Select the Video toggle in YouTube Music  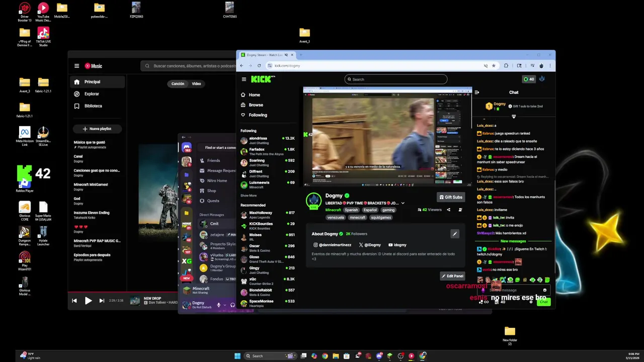point(196,83)
